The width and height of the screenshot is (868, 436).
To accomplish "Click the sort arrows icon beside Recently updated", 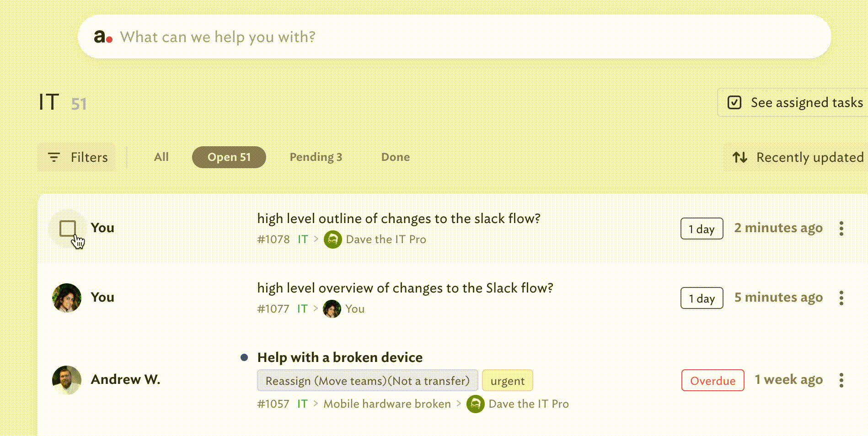I will [x=740, y=157].
